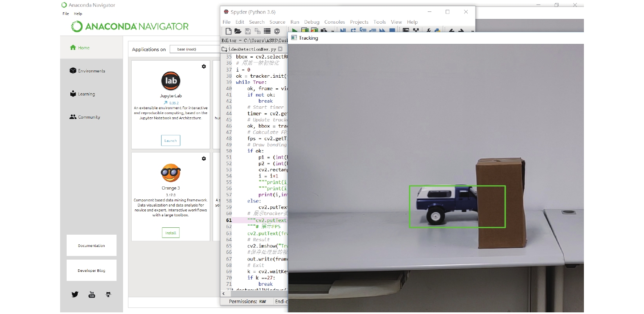
Task: Open Anaconda Navigator Help menu
Action: coord(78,13)
